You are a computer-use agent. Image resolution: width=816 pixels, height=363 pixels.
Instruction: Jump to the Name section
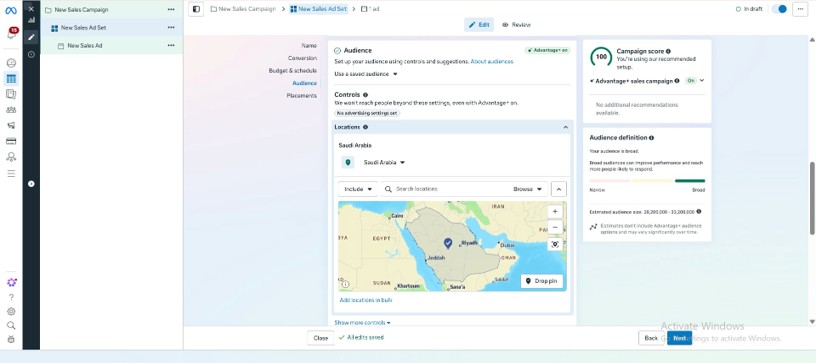[309, 46]
